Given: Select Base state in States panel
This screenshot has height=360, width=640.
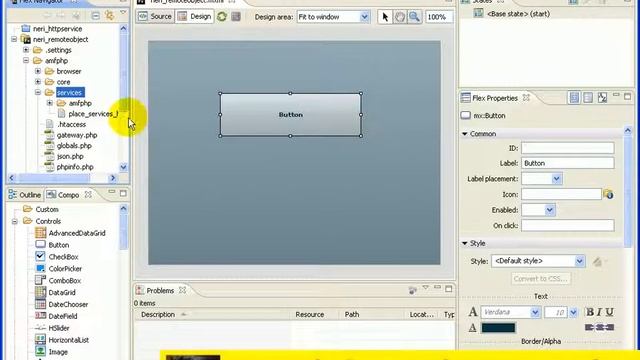Looking at the screenshot, I should coord(518,14).
